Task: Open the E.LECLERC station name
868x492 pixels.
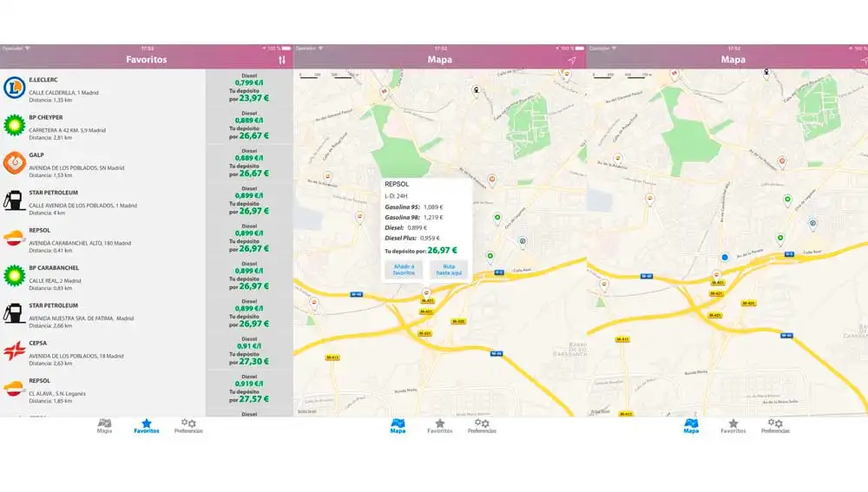Action: (43, 80)
